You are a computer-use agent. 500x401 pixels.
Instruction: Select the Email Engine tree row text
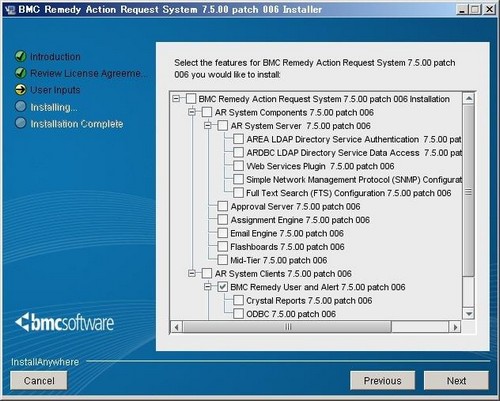287,233
